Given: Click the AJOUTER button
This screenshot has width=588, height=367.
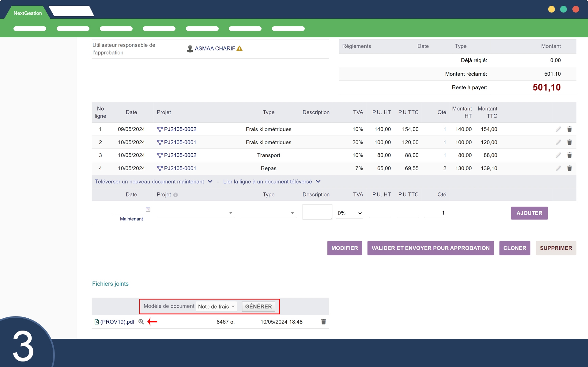Looking at the screenshot, I should point(529,213).
